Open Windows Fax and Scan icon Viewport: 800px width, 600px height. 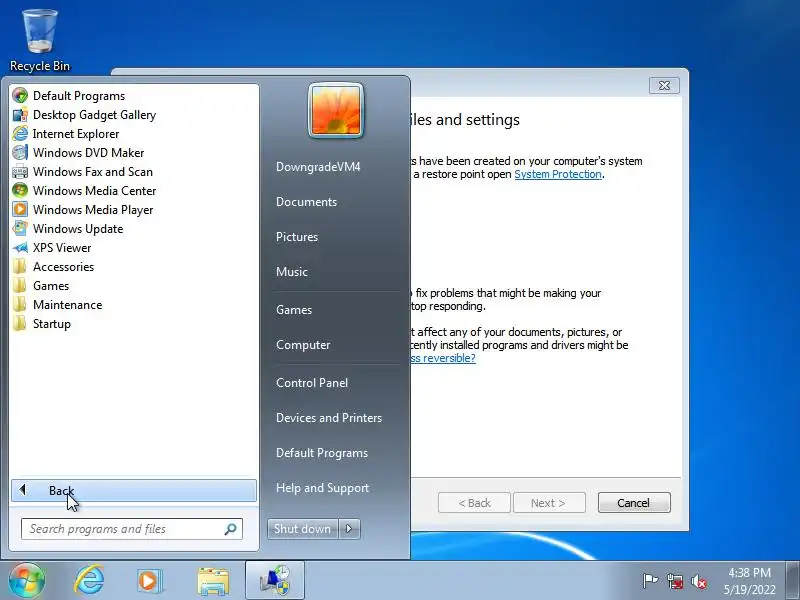click(x=20, y=171)
